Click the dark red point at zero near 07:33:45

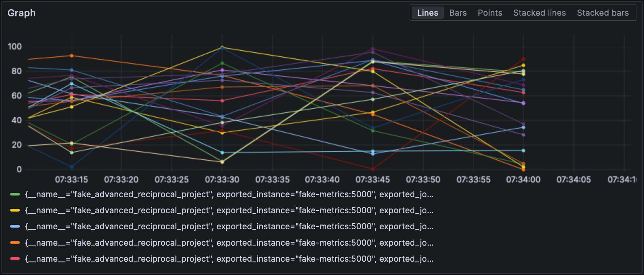tap(373, 169)
